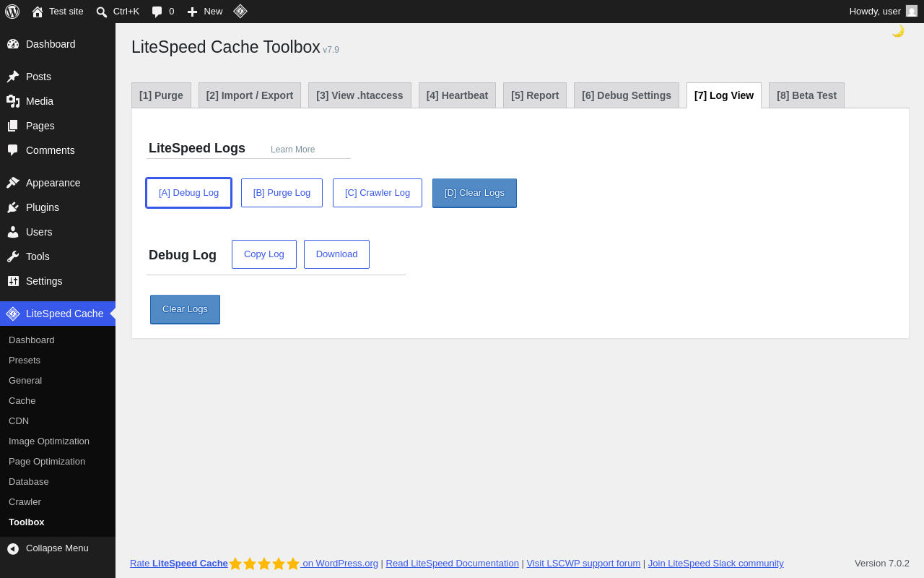Click the Test site name text
This screenshot has height=578, width=924.
pyautogui.click(x=66, y=12)
